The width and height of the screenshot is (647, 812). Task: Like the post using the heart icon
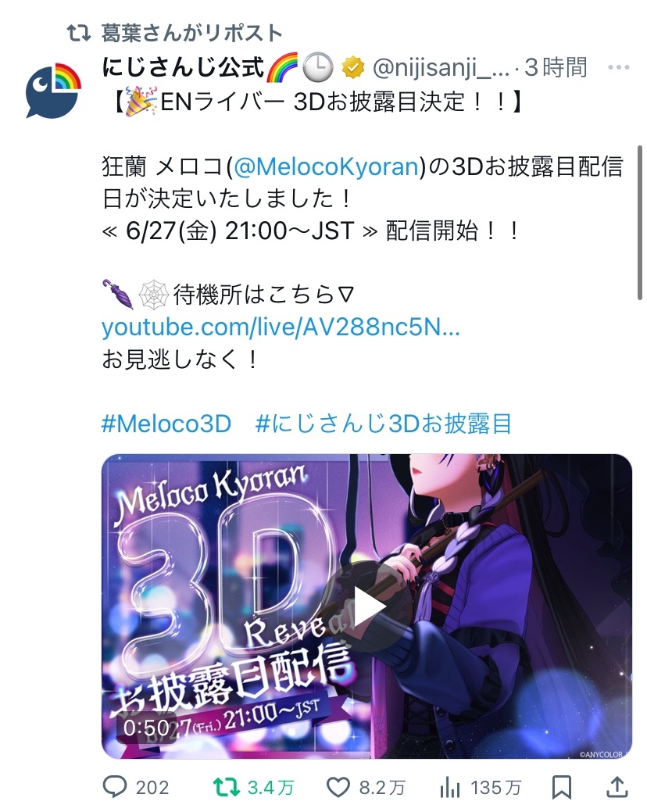pos(338,788)
